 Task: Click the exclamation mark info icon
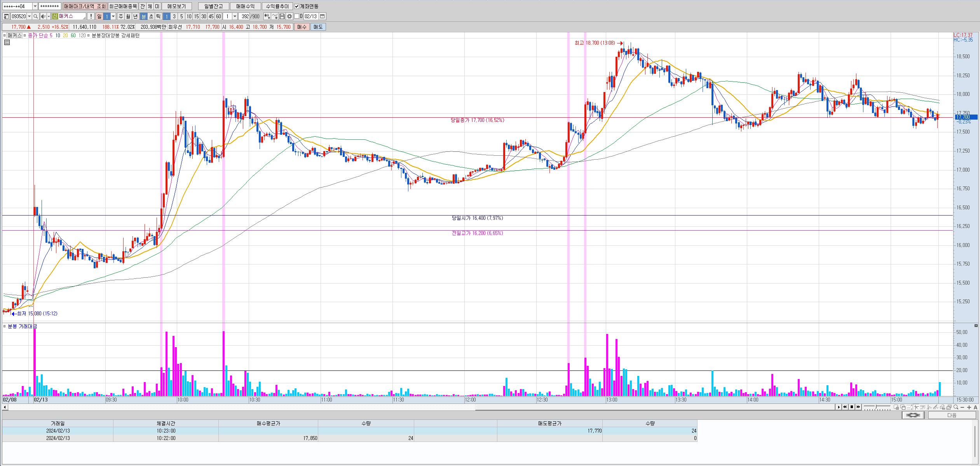coord(91,16)
